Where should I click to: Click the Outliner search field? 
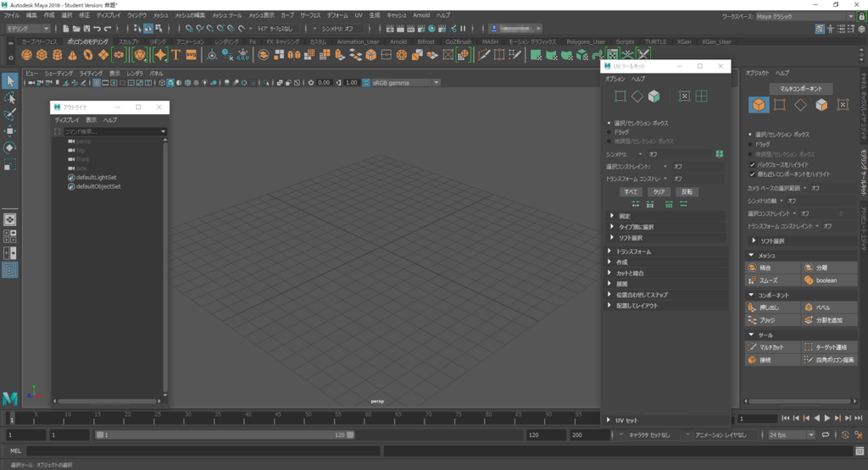point(115,131)
